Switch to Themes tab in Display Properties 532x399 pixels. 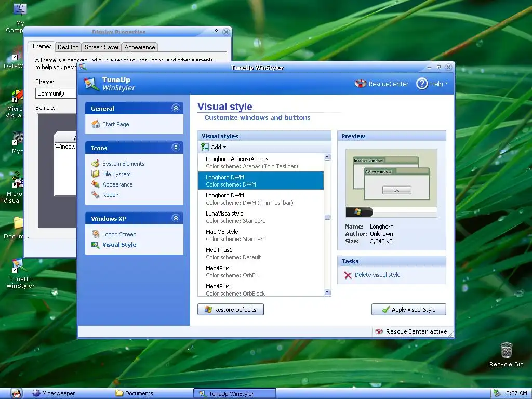[x=42, y=46]
